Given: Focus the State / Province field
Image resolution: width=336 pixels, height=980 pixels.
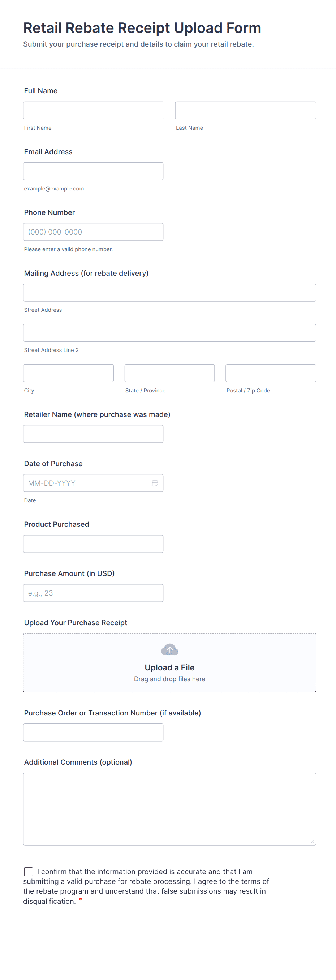Looking at the screenshot, I should tap(169, 373).
